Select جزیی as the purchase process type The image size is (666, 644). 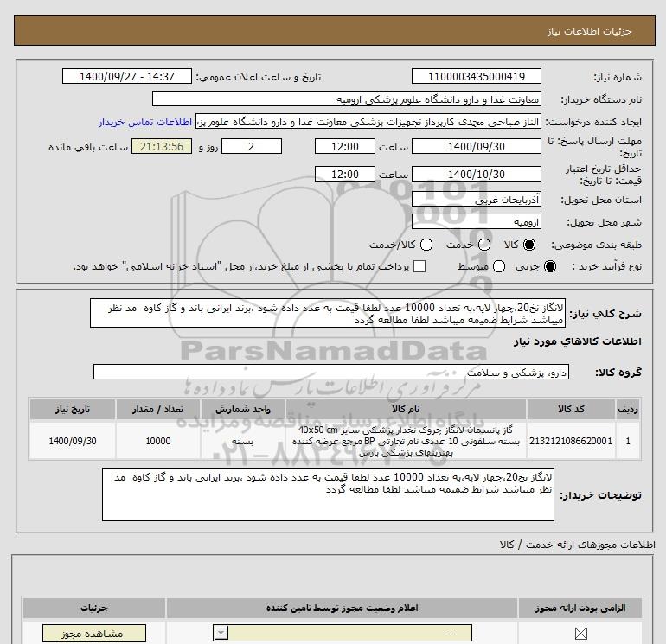[548, 267]
